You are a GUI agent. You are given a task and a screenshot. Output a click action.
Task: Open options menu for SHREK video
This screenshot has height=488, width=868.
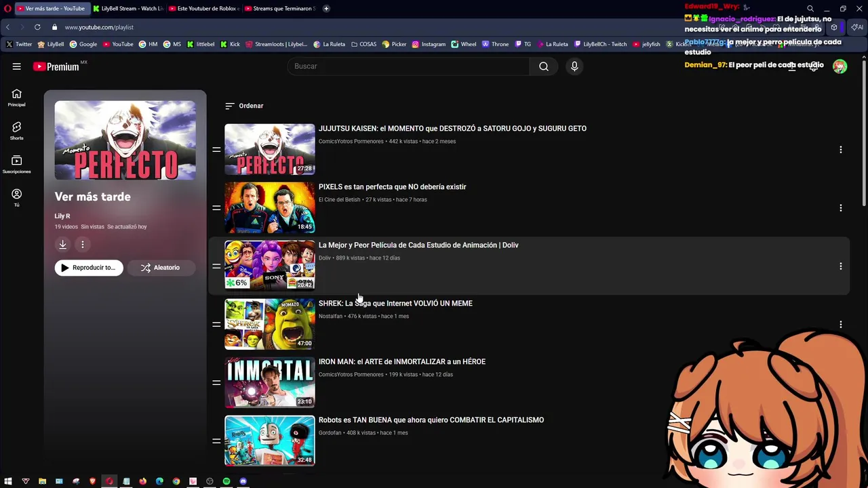pyautogui.click(x=841, y=325)
